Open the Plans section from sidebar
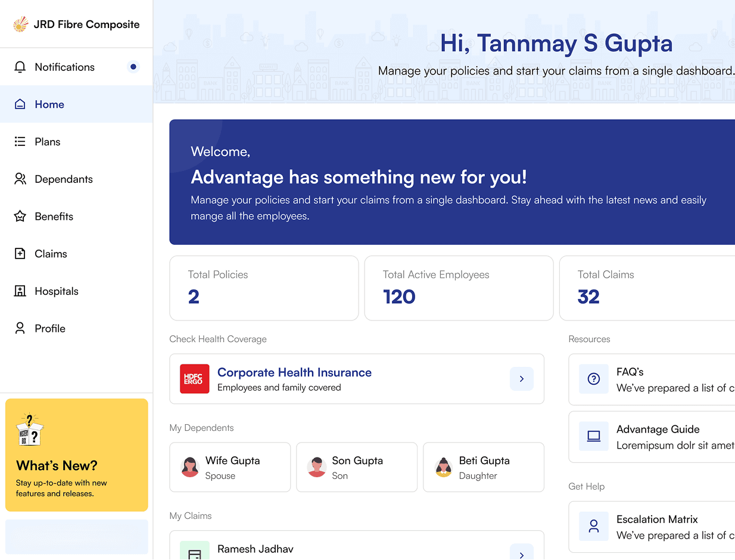 [x=48, y=141]
